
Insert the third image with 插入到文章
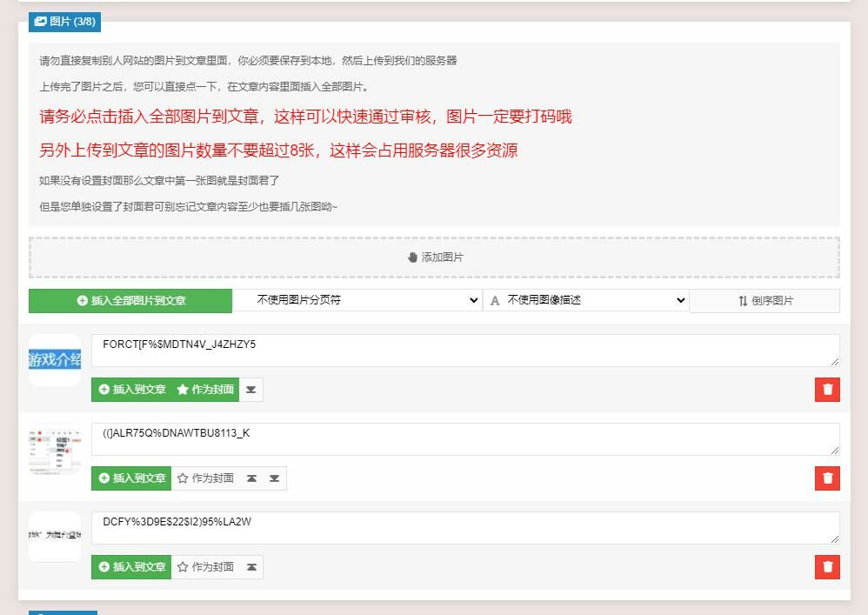pos(131,567)
